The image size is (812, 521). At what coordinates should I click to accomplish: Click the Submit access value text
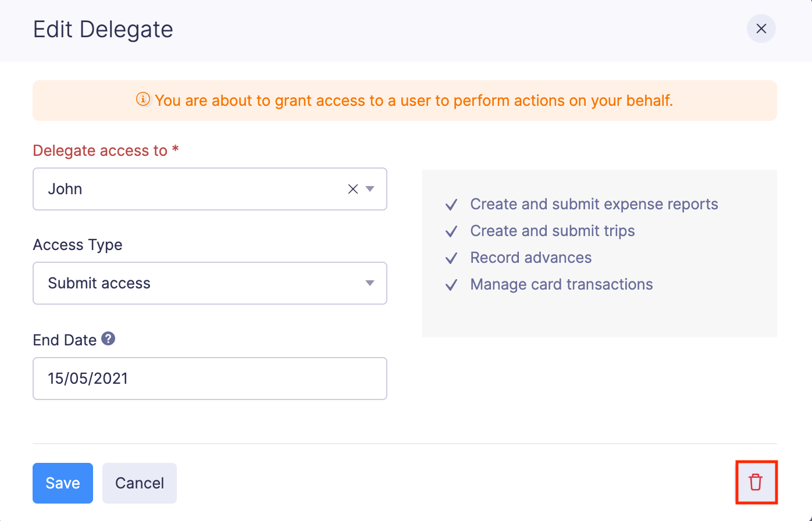tap(99, 283)
